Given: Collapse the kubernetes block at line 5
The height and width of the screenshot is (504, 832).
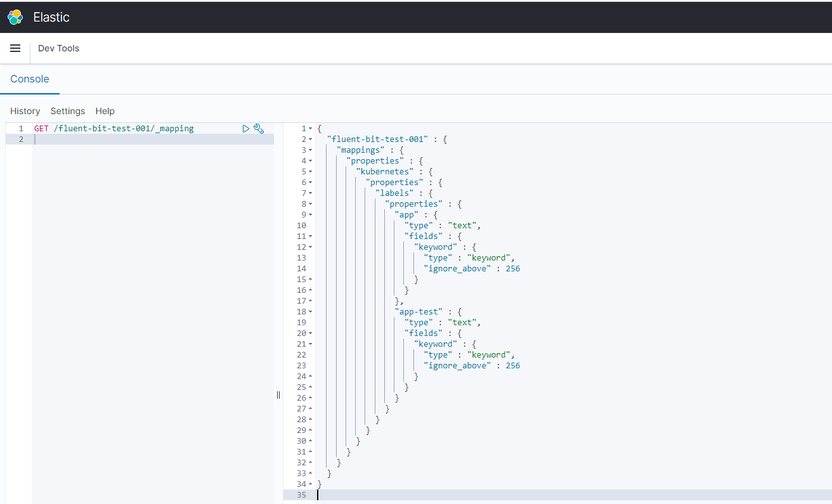Looking at the screenshot, I should point(311,172).
